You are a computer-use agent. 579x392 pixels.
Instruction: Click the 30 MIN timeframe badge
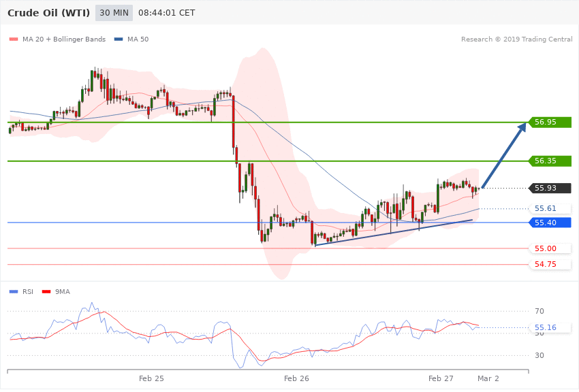[114, 13]
